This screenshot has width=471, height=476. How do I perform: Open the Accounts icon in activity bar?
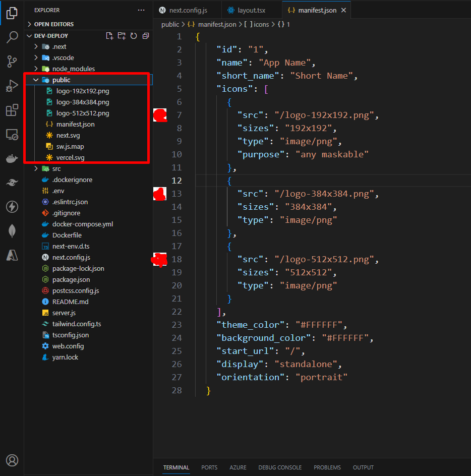click(12, 460)
